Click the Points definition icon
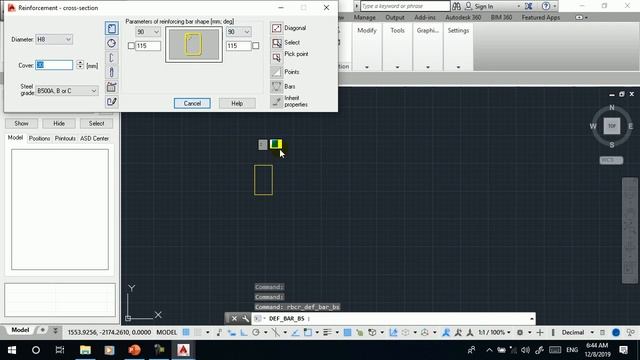Screen dimensions: 640x360 276,72
